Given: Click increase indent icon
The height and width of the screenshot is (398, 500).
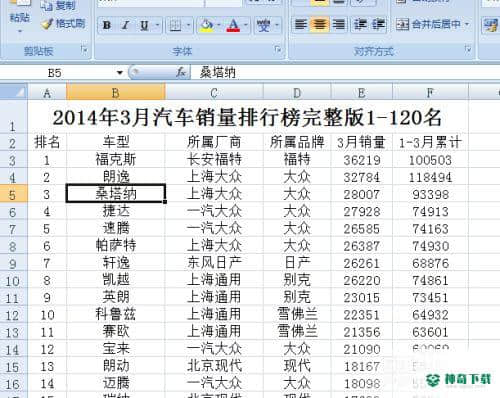Looking at the screenshot, I should 378,24.
